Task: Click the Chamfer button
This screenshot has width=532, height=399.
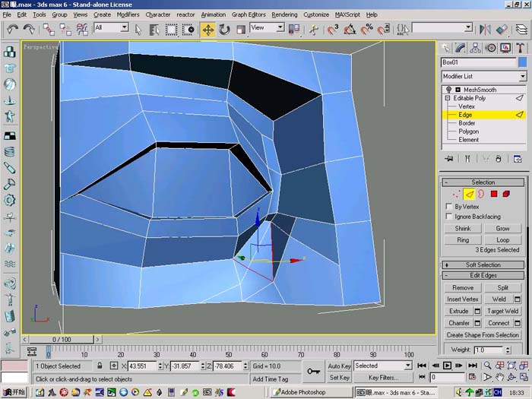Action: (x=459, y=323)
